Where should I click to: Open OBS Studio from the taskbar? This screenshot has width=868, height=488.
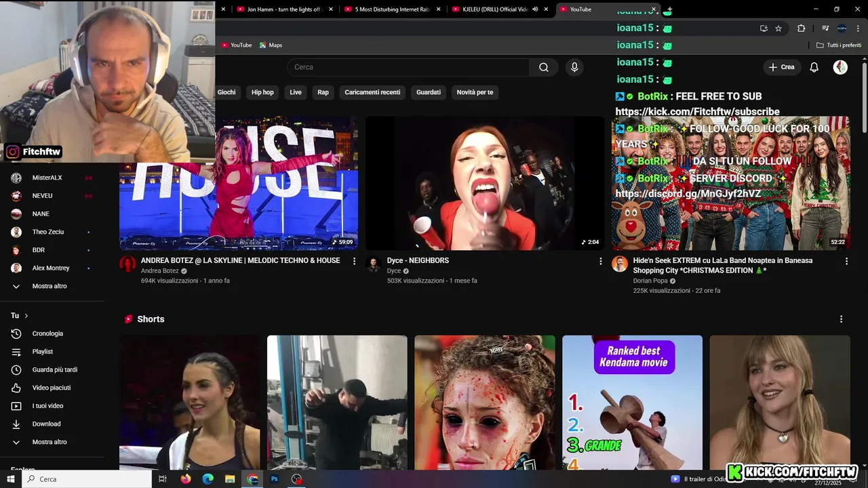pyautogui.click(x=296, y=479)
